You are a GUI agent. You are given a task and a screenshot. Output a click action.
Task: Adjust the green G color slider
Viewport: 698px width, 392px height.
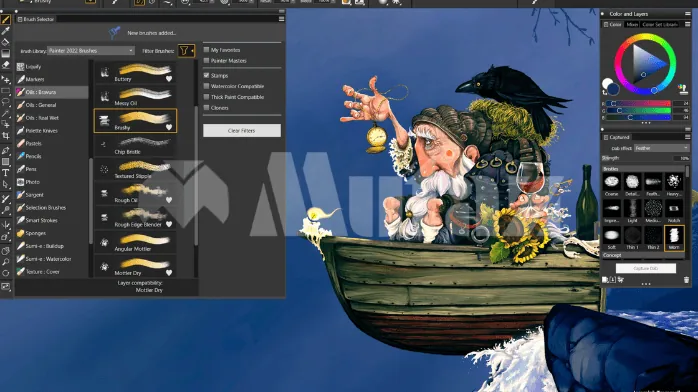click(x=638, y=110)
